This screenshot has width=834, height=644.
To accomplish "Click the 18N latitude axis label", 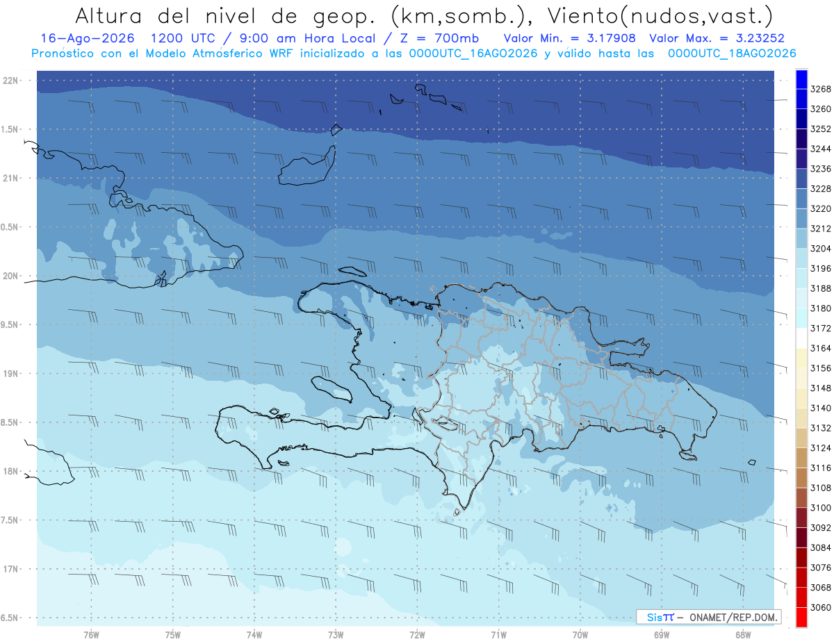I will pyautogui.click(x=10, y=471).
